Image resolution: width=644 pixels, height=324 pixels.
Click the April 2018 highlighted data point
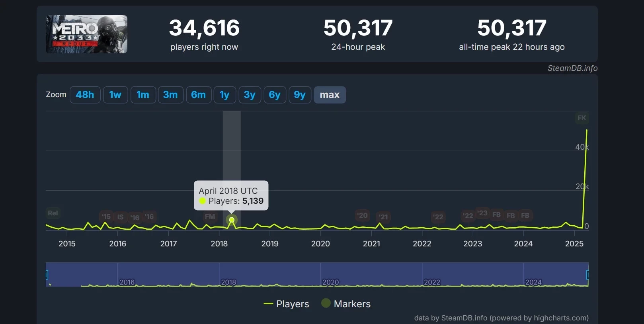click(232, 220)
